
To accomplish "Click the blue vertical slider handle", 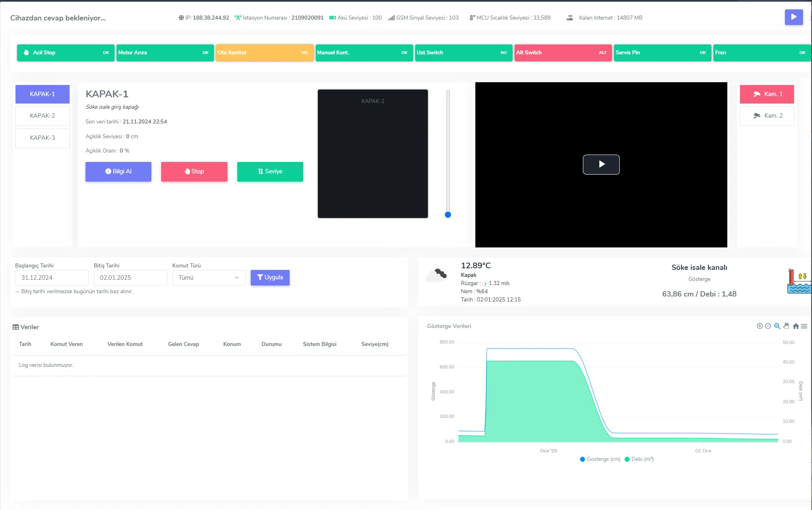I will click(448, 215).
